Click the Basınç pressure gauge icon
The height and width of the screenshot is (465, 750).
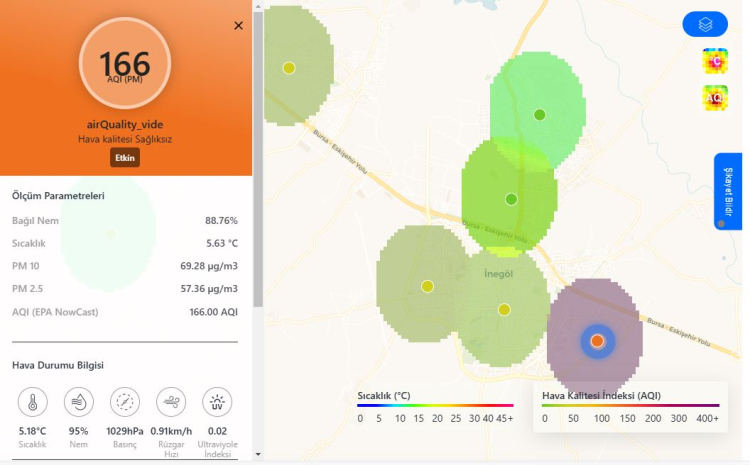tap(125, 402)
